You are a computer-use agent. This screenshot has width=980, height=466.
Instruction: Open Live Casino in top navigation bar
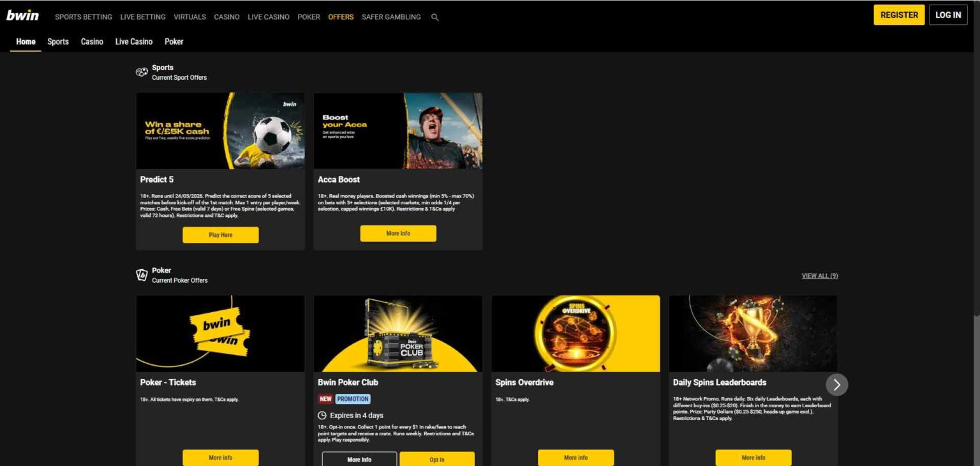[269, 17]
